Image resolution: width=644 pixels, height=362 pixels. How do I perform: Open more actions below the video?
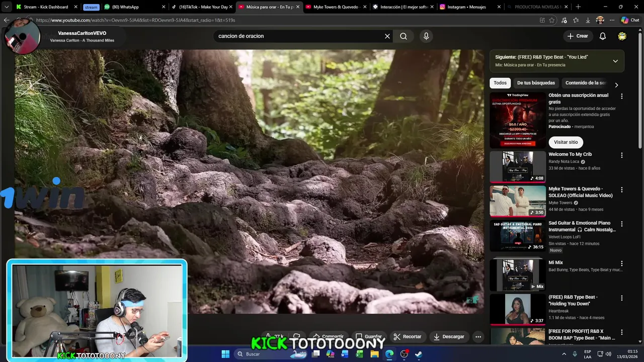[x=478, y=336]
